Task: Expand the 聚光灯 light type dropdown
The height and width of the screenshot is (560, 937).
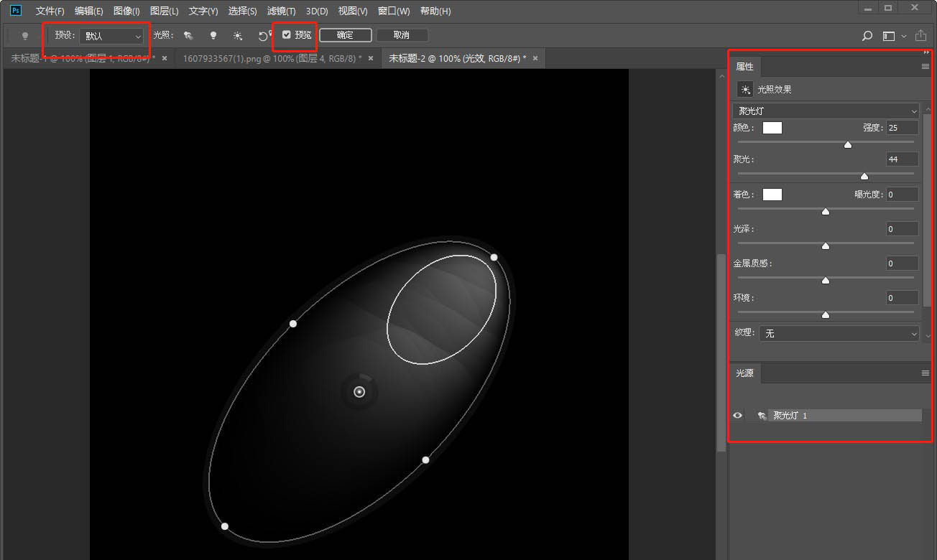Action: [x=826, y=111]
